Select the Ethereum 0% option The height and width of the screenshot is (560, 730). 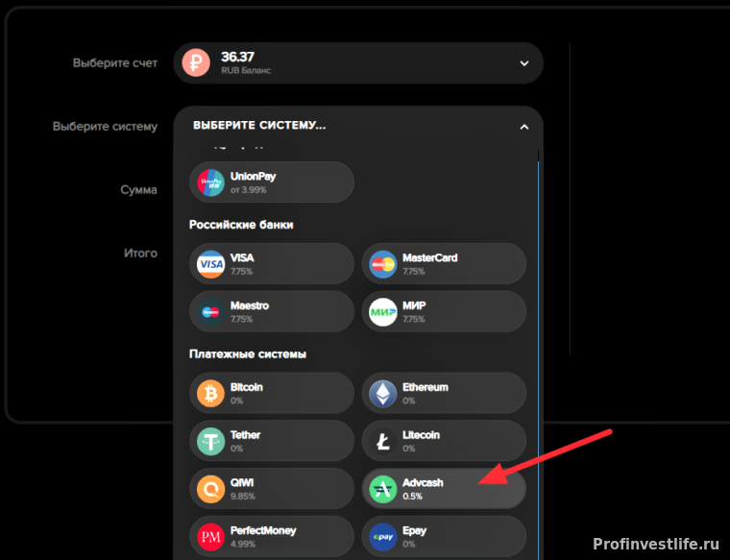[444, 393]
